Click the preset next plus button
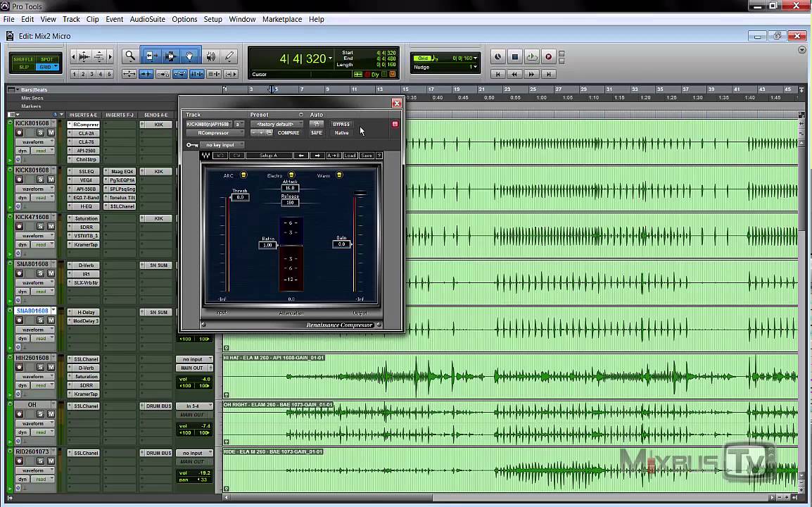 click(x=261, y=132)
